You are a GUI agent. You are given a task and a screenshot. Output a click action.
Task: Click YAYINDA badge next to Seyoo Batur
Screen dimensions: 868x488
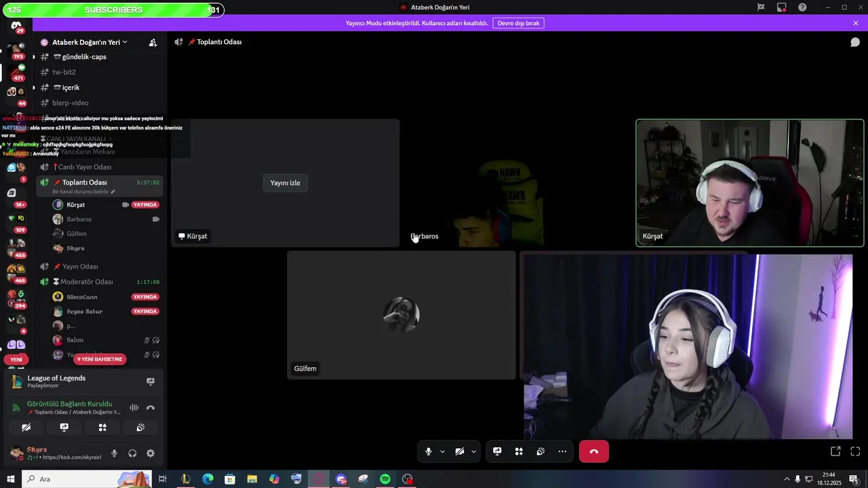(x=145, y=312)
